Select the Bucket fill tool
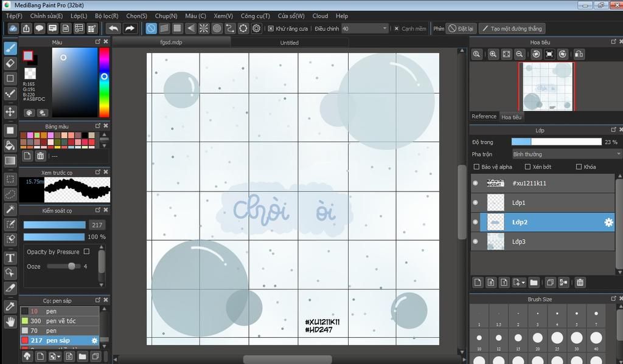 tap(10, 146)
